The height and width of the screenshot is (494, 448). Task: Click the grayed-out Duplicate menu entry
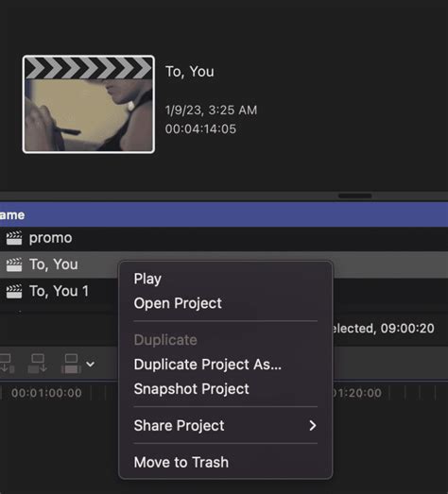click(165, 340)
